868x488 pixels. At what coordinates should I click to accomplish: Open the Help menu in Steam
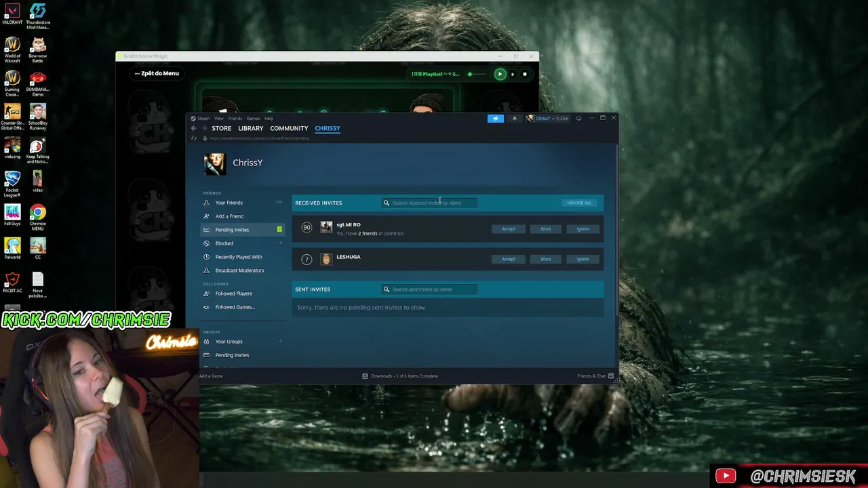pyautogui.click(x=269, y=119)
